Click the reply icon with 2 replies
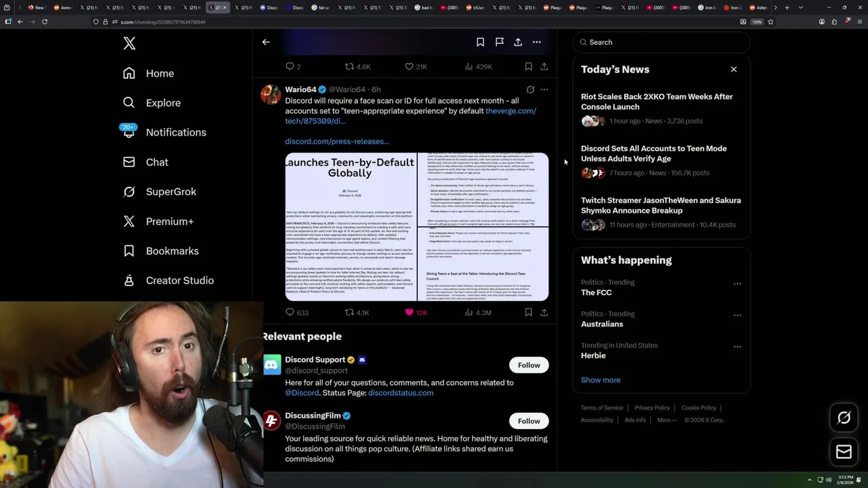Screen dimensions: 868x488 293,66
